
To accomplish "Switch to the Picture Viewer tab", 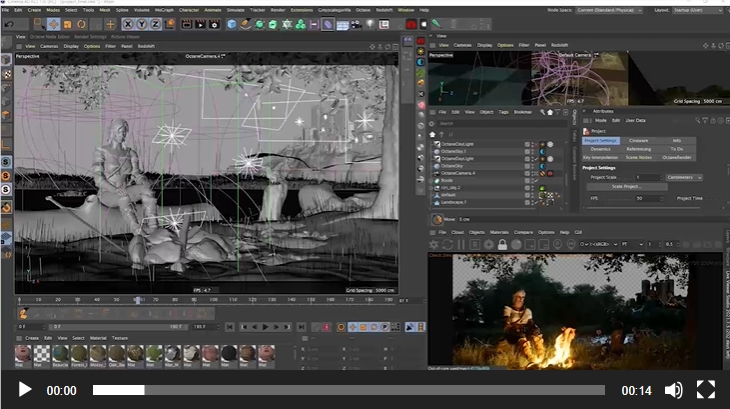I will [125, 37].
